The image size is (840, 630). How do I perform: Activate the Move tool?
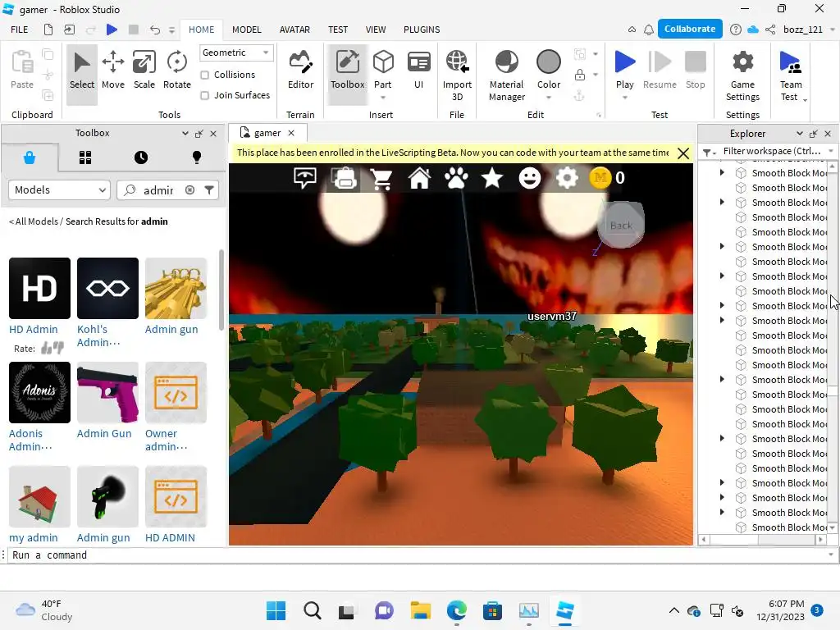click(113, 71)
